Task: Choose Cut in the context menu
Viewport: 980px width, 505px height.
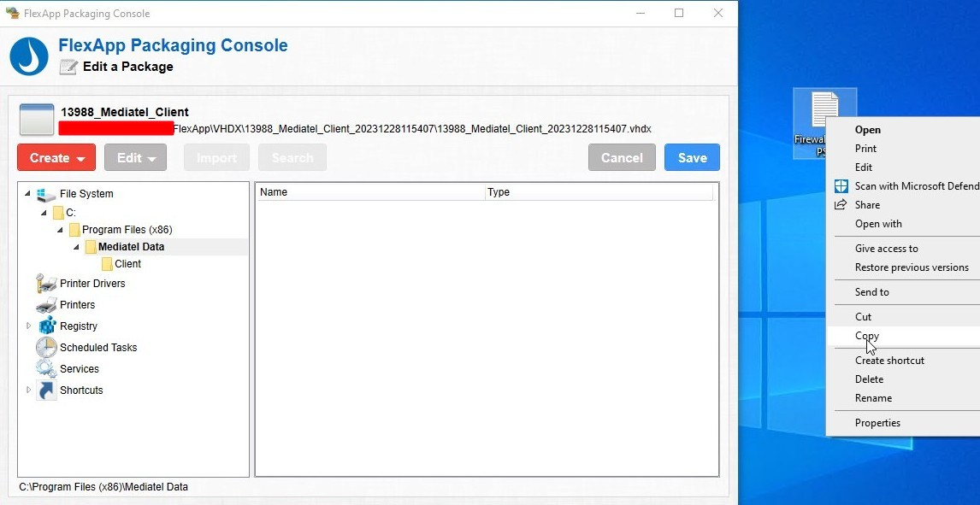Action: point(903,317)
